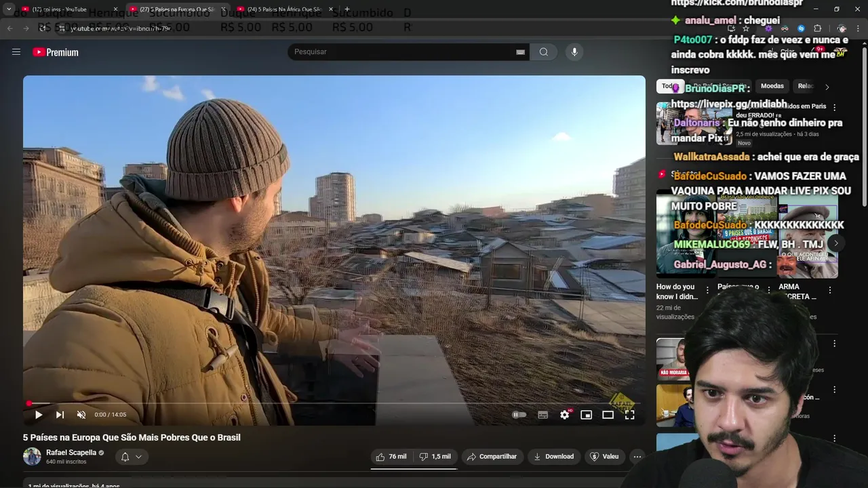Image resolution: width=868 pixels, height=488 pixels.
Task: Reload the page
Action: (42, 28)
